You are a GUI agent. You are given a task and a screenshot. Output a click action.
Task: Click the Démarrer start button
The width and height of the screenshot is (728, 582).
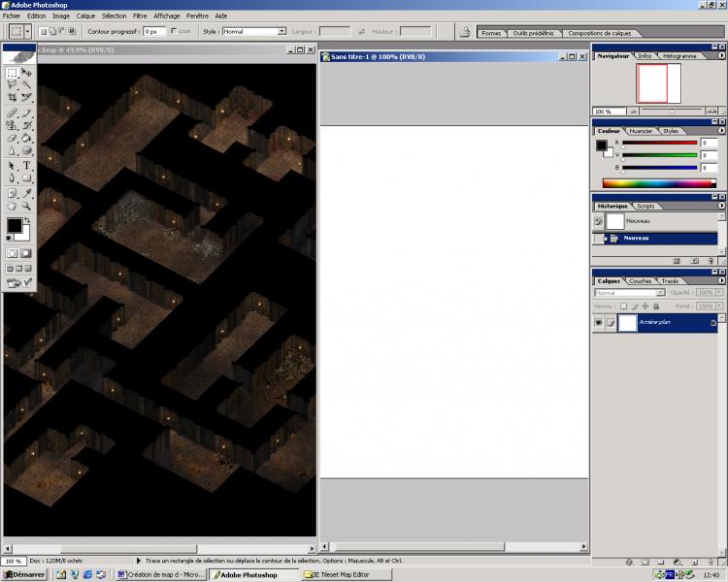coord(24,574)
